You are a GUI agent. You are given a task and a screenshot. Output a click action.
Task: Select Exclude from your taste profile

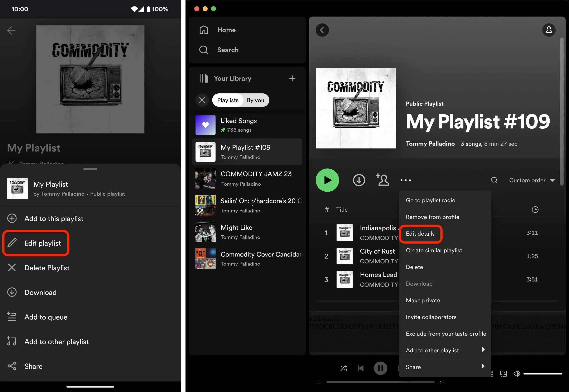click(x=445, y=334)
